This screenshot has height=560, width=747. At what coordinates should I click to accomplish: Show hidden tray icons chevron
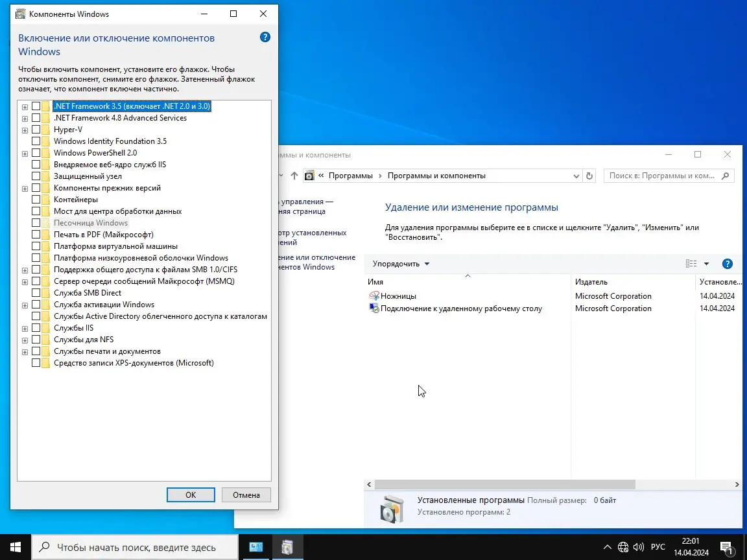click(608, 547)
